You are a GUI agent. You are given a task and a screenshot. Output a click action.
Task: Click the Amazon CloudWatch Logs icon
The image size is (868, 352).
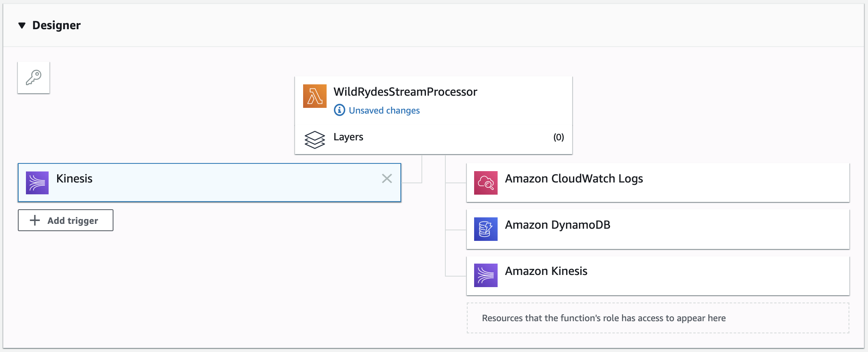pos(486,183)
